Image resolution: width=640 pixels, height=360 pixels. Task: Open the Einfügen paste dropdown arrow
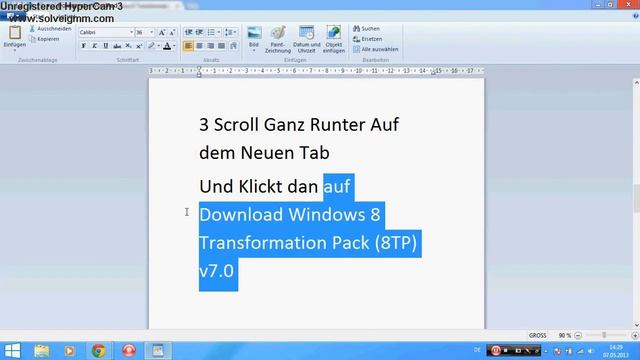[15, 50]
